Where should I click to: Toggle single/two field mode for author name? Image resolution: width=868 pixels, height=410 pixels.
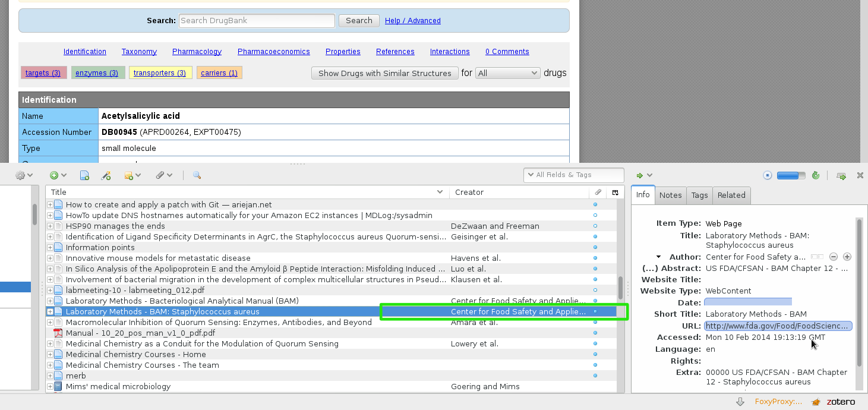pyautogui.click(x=818, y=257)
